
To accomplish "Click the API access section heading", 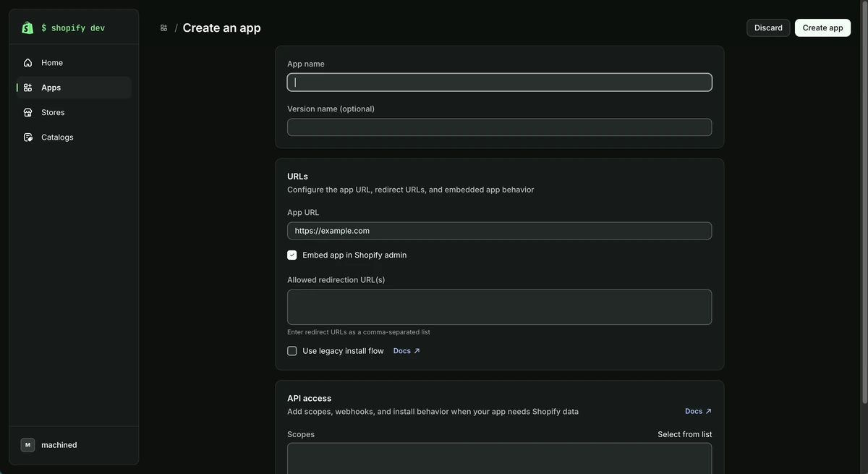I will pos(309,398).
